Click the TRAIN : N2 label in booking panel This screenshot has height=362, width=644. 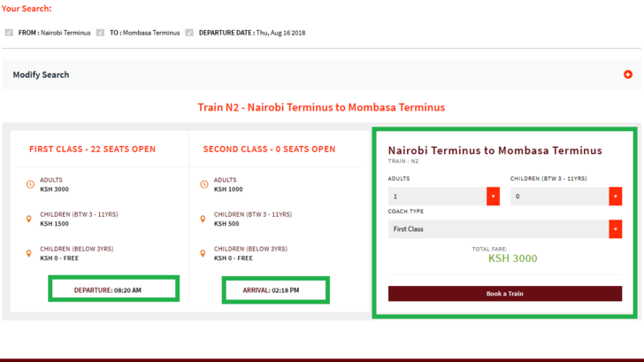tap(403, 161)
